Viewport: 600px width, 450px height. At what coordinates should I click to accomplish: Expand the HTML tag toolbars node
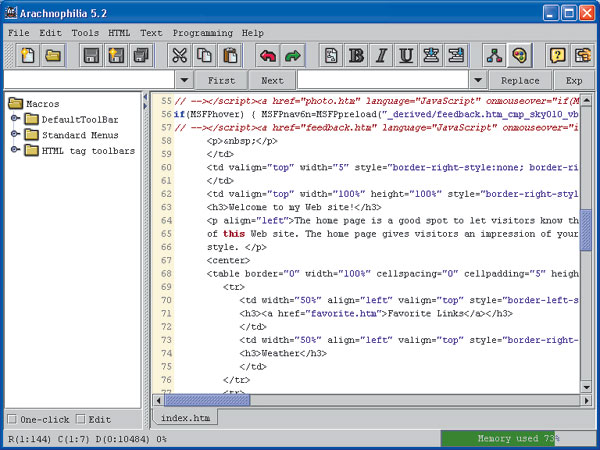click(x=15, y=150)
